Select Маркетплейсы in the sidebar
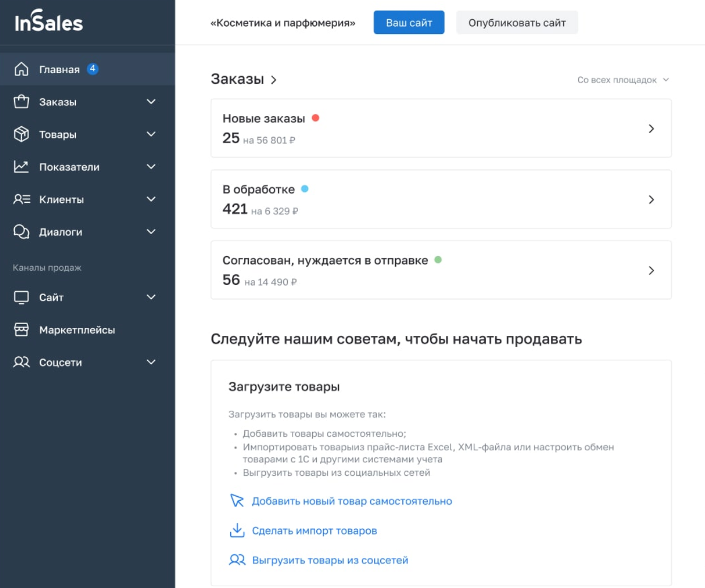 click(x=87, y=330)
